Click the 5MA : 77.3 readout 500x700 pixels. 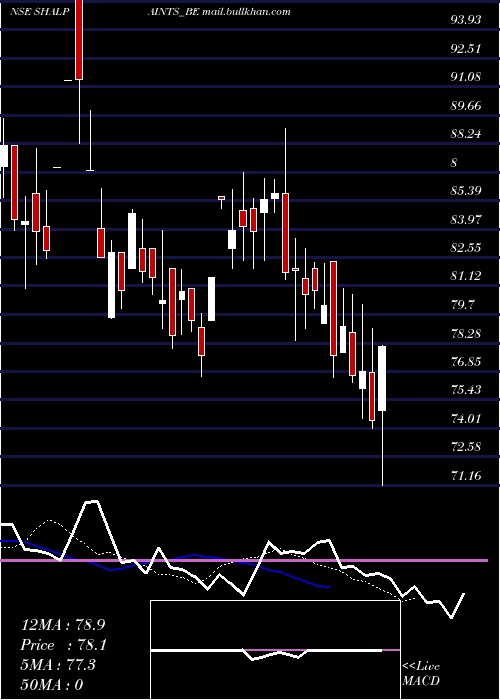click(x=58, y=665)
